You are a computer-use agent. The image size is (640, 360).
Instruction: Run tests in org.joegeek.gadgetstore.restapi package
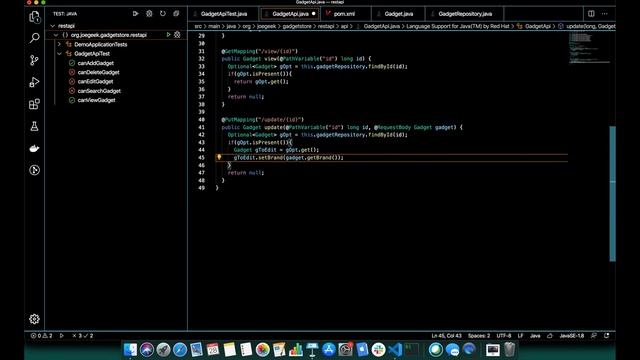(168, 35)
